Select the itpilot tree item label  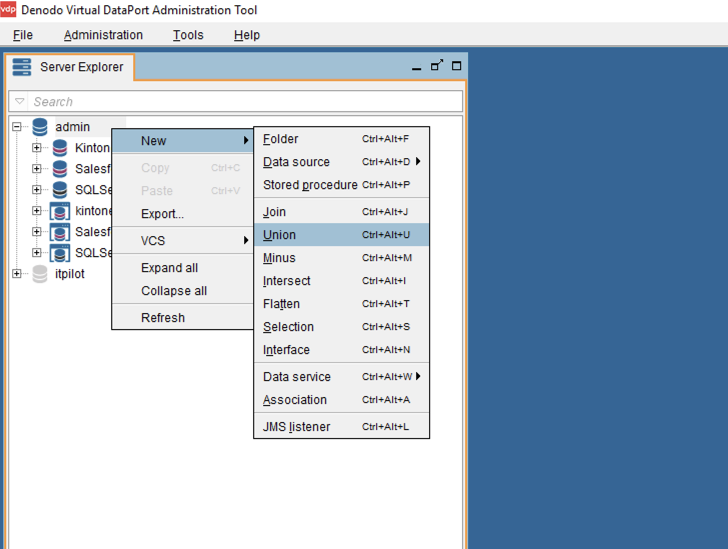(70, 274)
